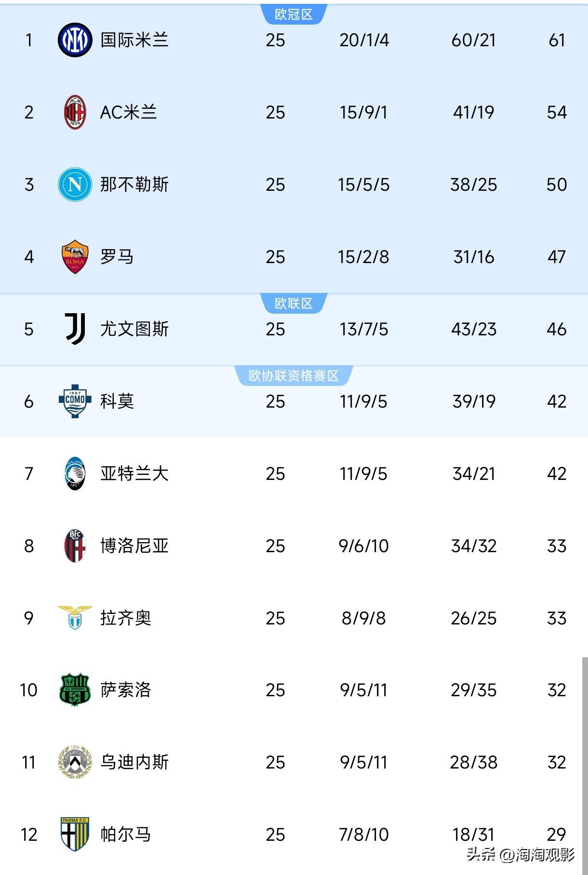The image size is (588, 875).
Task: Open the Bologna FC badge
Action: pos(75,546)
